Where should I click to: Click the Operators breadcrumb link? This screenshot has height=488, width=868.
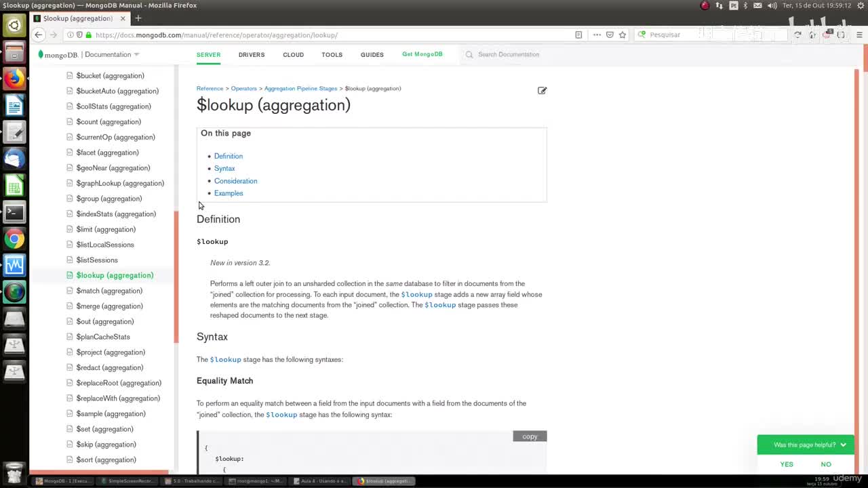[243, 88]
